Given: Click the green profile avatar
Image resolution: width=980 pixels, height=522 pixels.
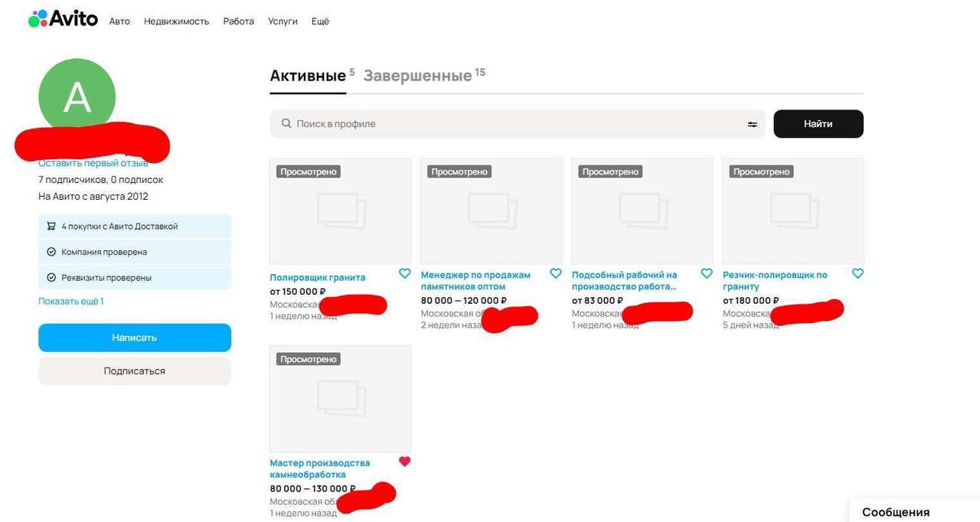Looking at the screenshot, I should 77,96.
